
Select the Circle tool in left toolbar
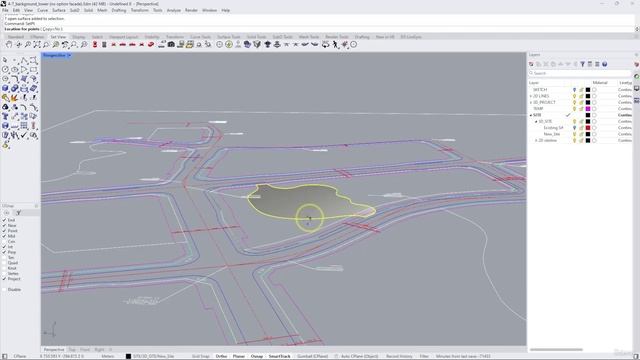coord(5,69)
